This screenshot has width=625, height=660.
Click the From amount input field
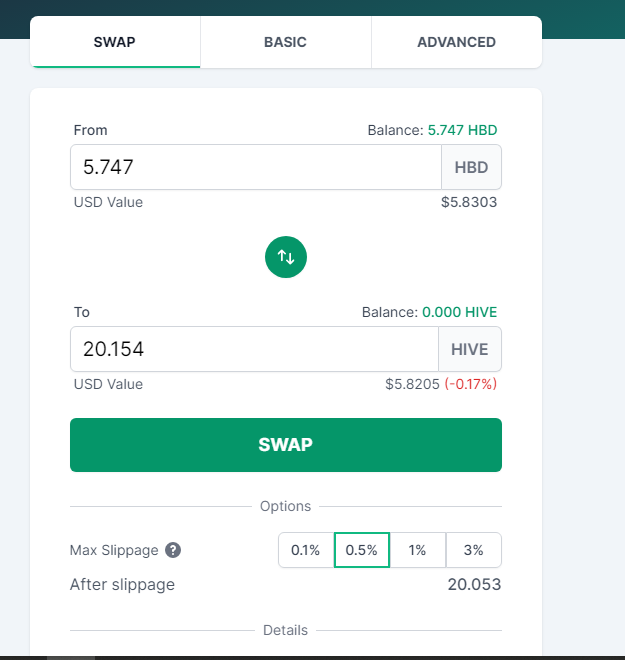pyautogui.click(x=256, y=167)
